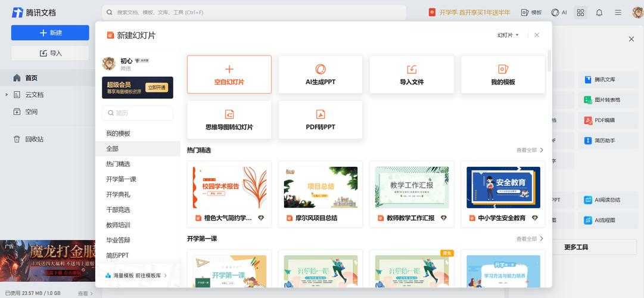Viewport: 644px width, 298px height.
Task: Open PDF编辑 tool
Action: 608,120
